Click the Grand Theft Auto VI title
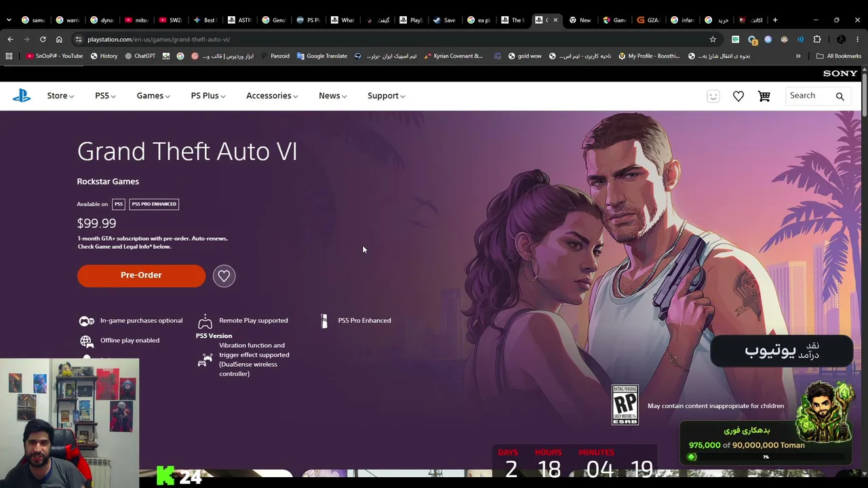 [187, 151]
